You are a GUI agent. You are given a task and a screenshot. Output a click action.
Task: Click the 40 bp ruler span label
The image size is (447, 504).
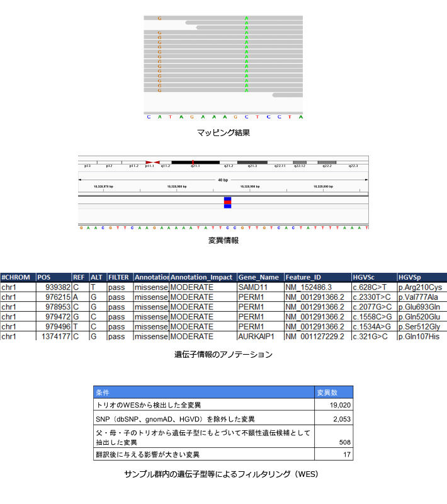[x=223, y=180]
